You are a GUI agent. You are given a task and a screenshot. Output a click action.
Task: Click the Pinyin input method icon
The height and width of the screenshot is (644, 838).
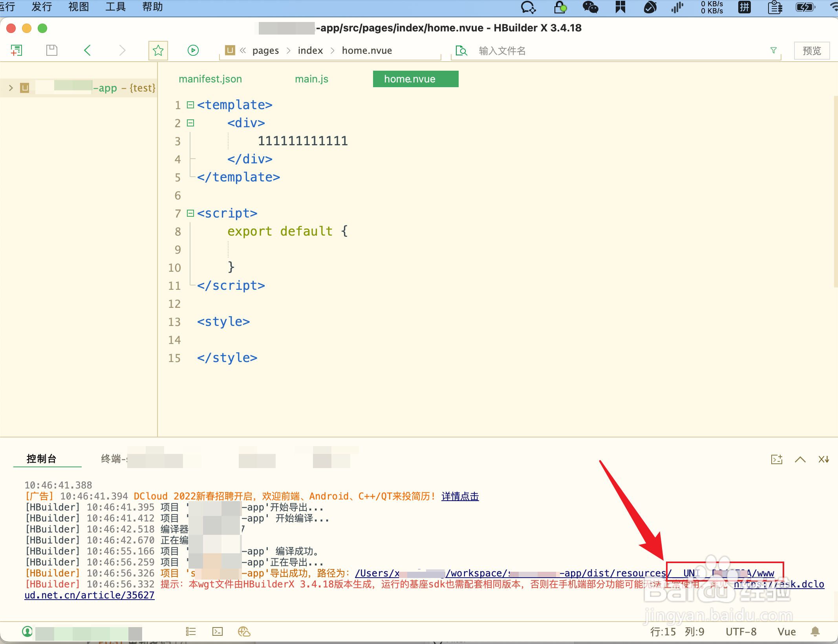point(744,7)
